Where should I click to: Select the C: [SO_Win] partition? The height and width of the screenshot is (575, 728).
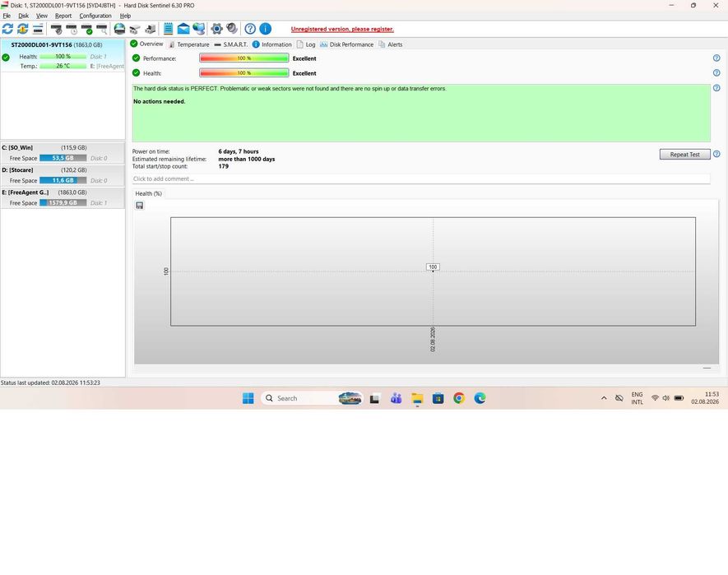coord(63,153)
